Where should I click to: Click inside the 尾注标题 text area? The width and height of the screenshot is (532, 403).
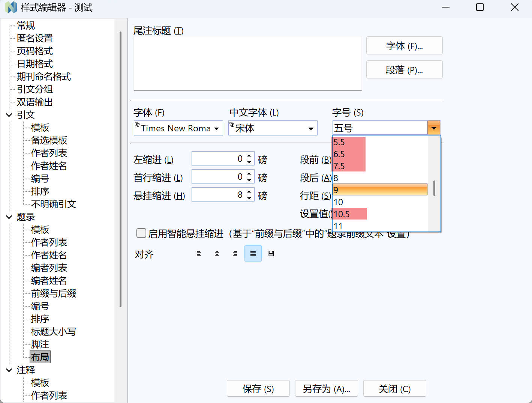click(247, 63)
